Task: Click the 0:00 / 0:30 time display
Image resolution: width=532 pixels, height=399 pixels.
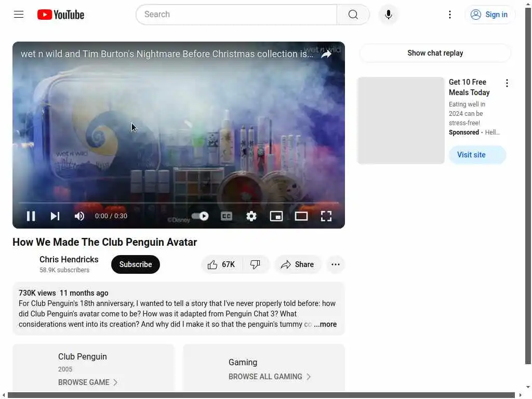Action: (111, 216)
